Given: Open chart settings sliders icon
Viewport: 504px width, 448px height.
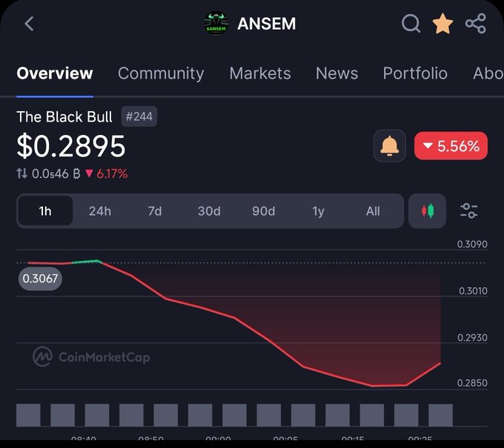Looking at the screenshot, I should pos(469,211).
